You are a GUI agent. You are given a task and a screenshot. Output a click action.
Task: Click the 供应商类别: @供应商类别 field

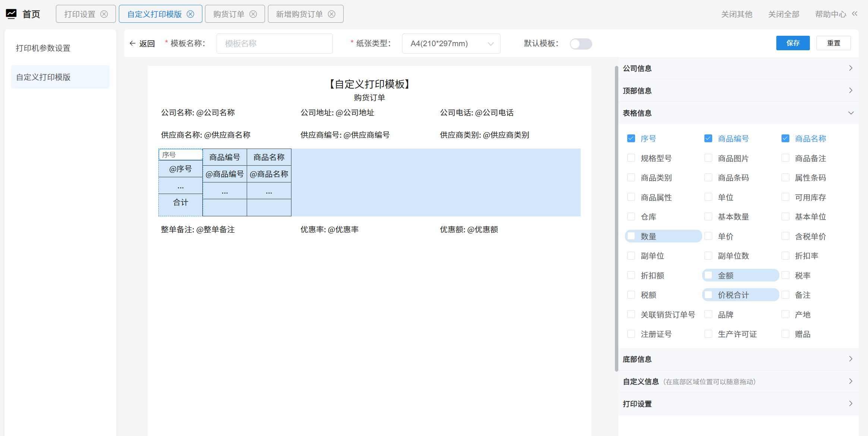pyautogui.click(x=484, y=135)
